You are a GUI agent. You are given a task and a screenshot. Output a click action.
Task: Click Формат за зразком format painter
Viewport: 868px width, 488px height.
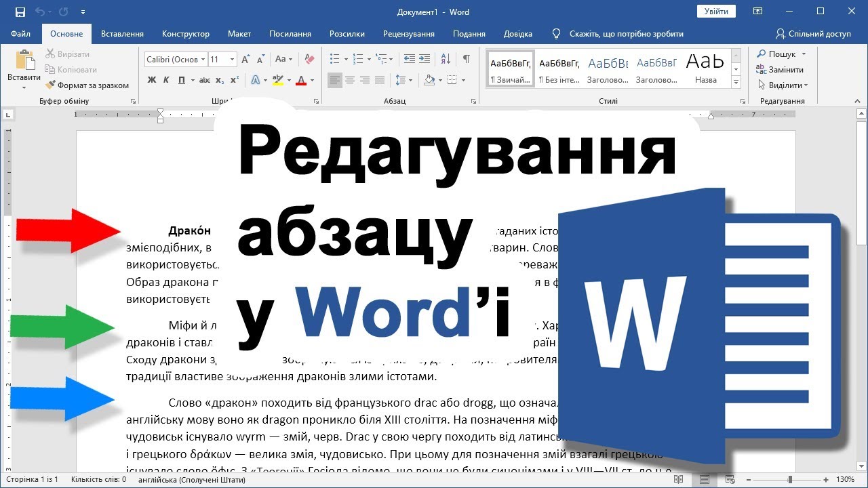(x=87, y=85)
